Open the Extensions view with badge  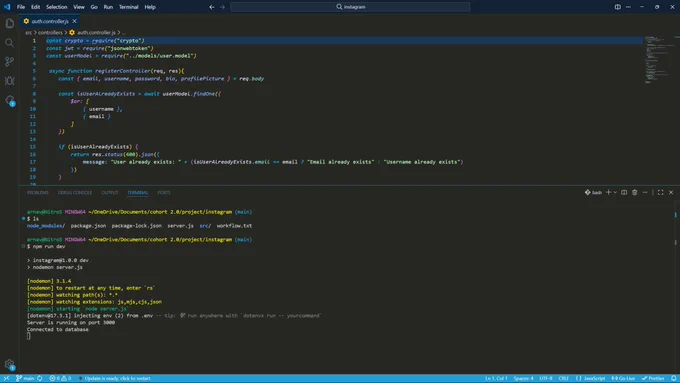tap(10, 100)
